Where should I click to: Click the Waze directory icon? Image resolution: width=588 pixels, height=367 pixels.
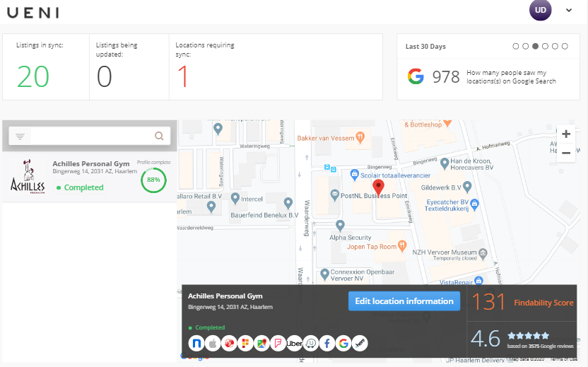click(311, 343)
